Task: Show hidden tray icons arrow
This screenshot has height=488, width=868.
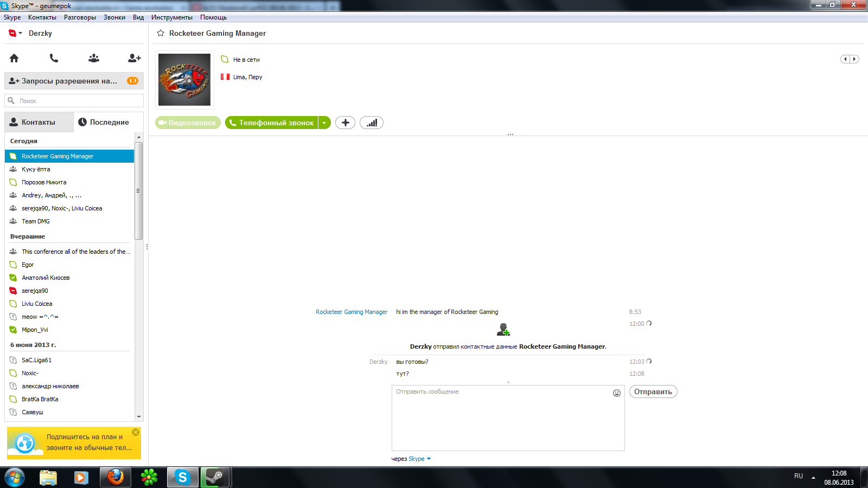Action: [x=813, y=478]
